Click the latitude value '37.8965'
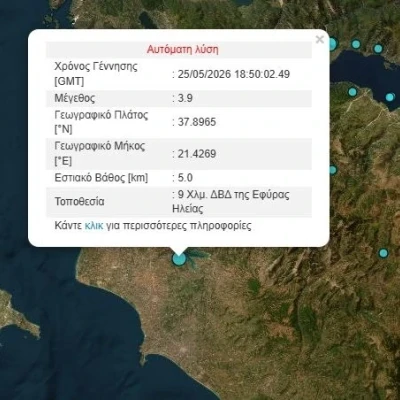 (x=197, y=122)
